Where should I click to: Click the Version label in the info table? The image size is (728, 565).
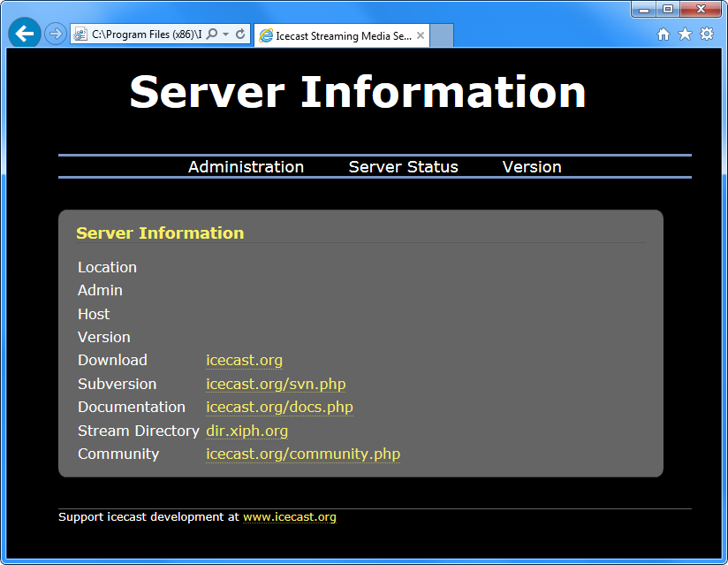[104, 338]
